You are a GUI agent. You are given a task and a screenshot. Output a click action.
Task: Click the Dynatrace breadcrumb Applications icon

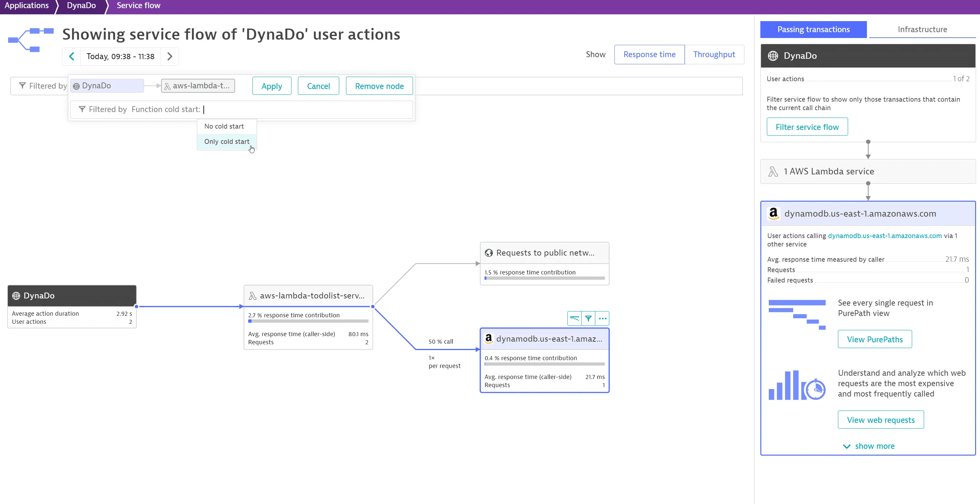click(27, 5)
